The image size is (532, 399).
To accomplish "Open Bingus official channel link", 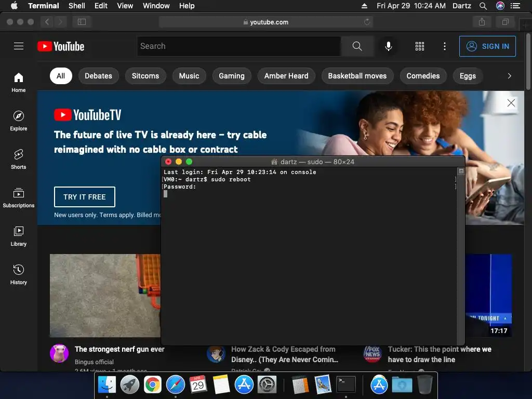I will click(94, 362).
